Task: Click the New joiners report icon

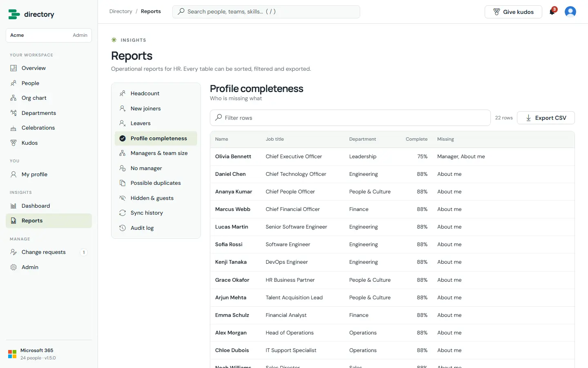Action: coord(122,108)
